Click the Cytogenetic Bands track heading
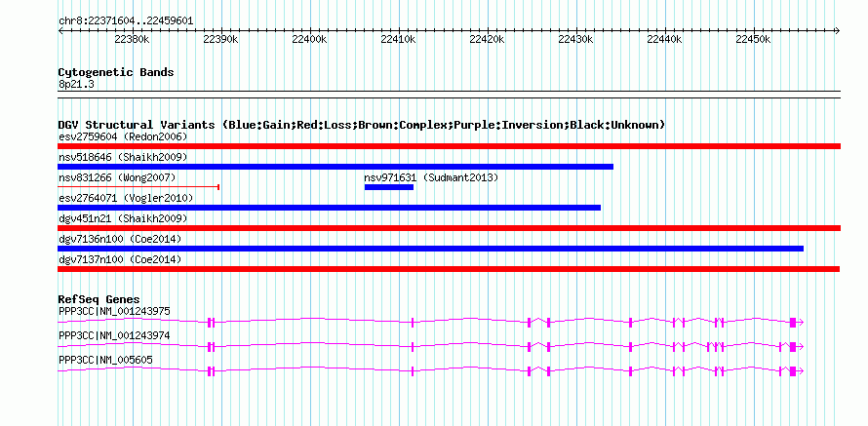This screenshot has height=426, width=868. point(116,72)
